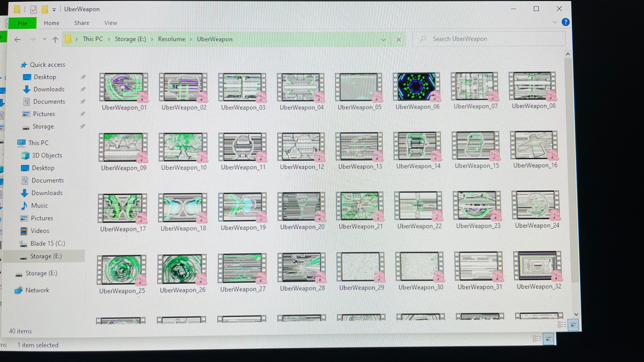
Task: Open recent locations dropdown arrow
Action: tap(44, 39)
